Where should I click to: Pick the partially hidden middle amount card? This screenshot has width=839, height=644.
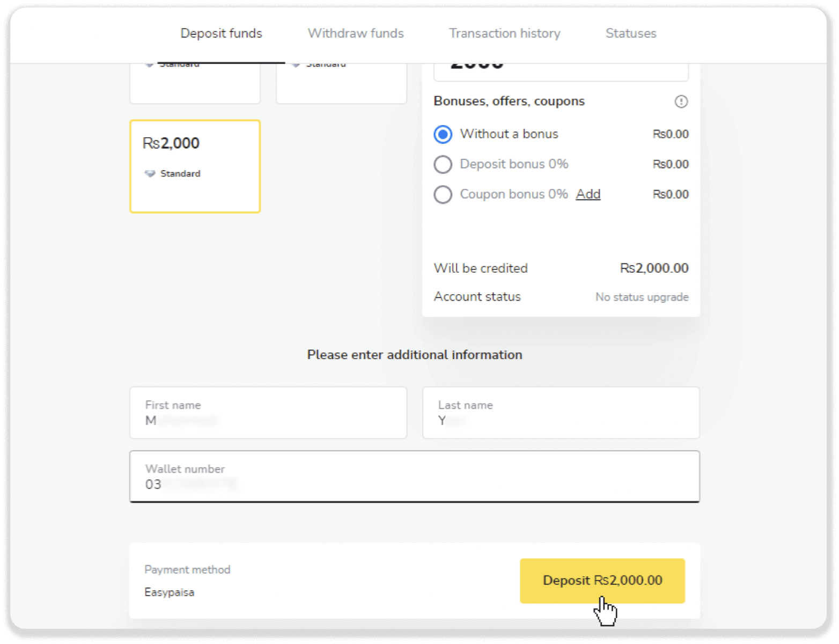pos(341,84)
